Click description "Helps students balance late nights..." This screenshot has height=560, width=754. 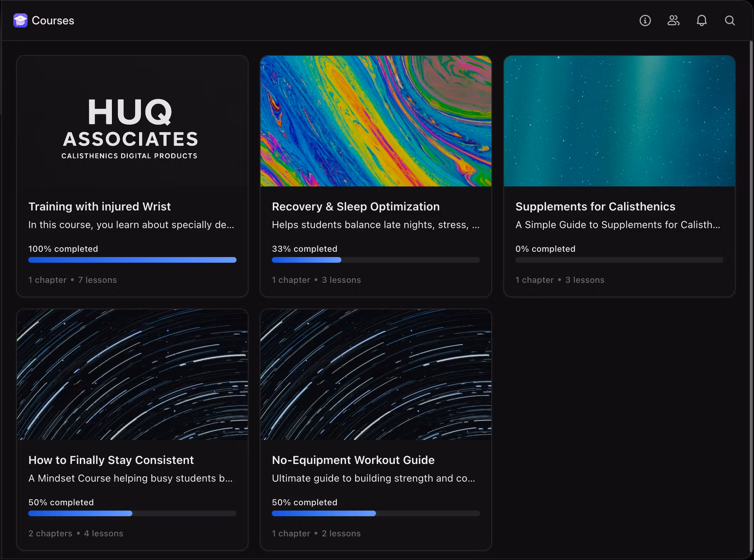[376, 225]
